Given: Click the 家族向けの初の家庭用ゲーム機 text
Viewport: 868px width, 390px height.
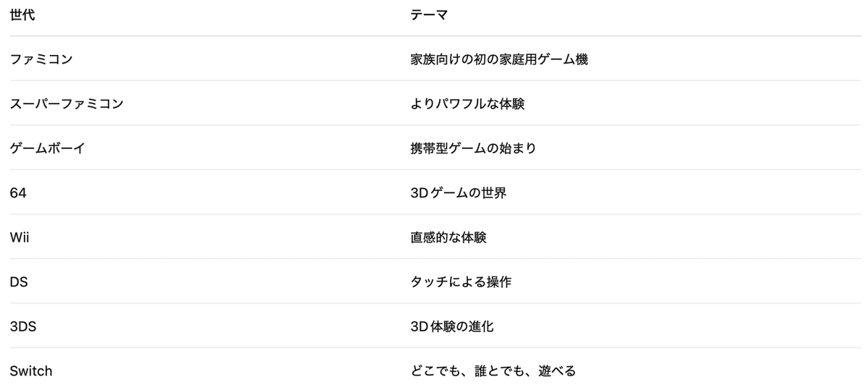Looking at the screenshot, I should click(498, 59).
